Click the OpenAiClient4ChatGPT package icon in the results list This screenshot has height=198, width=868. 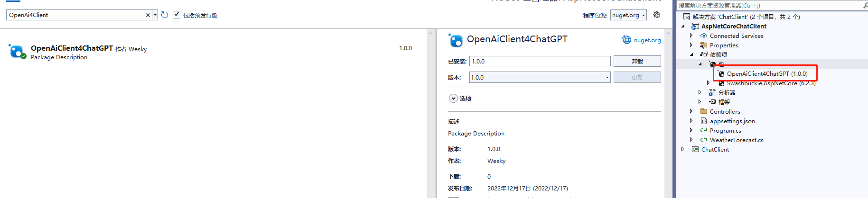[17, 51]
